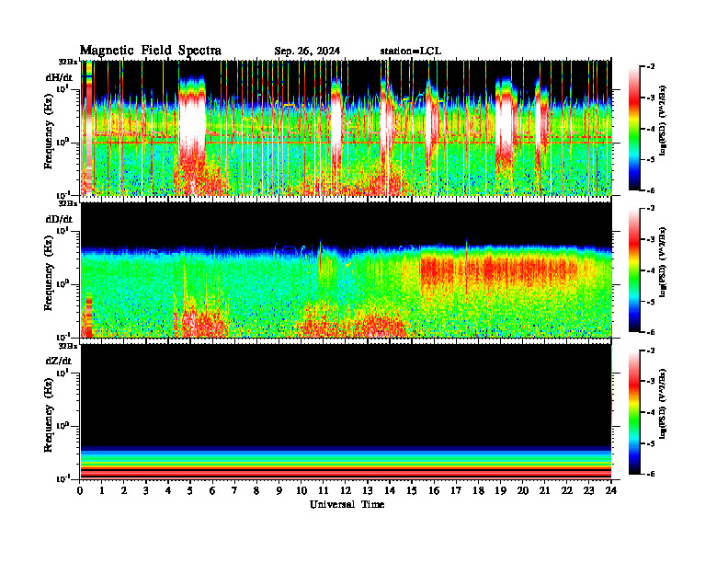Select the dD/dt panel label

59,219
